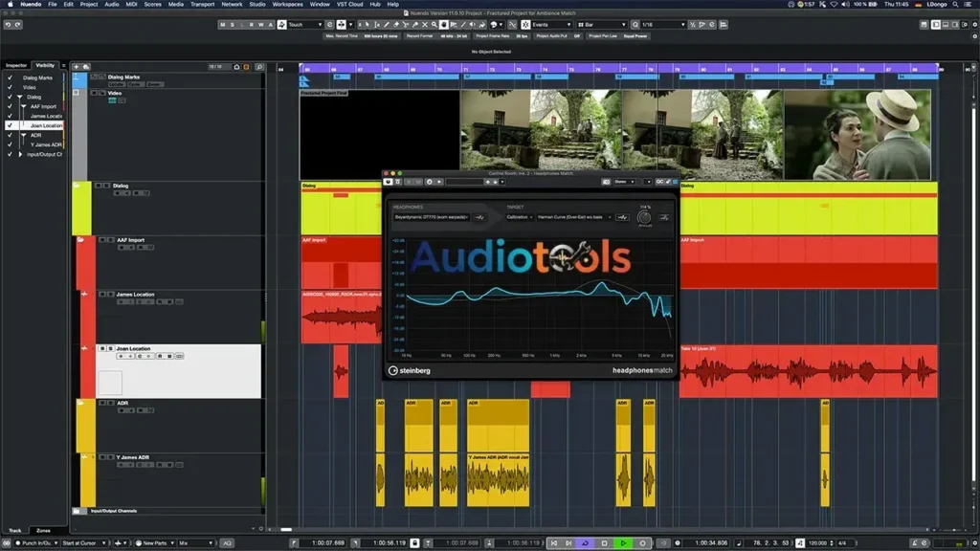Click the Undo arrow in the toolbar
The image size is (980, 551).
(8, 25)
